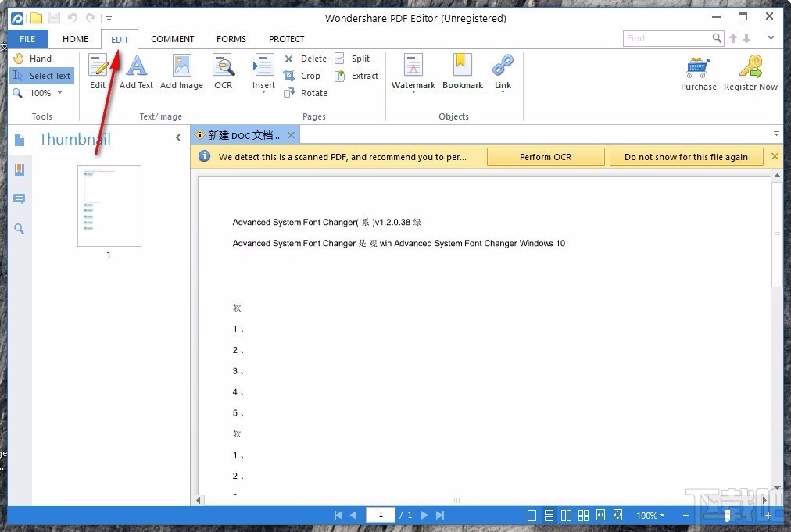791x532 pixels.
Task: Go to next search result arrow
Action: pyautogui.click(x=746, y=38)
